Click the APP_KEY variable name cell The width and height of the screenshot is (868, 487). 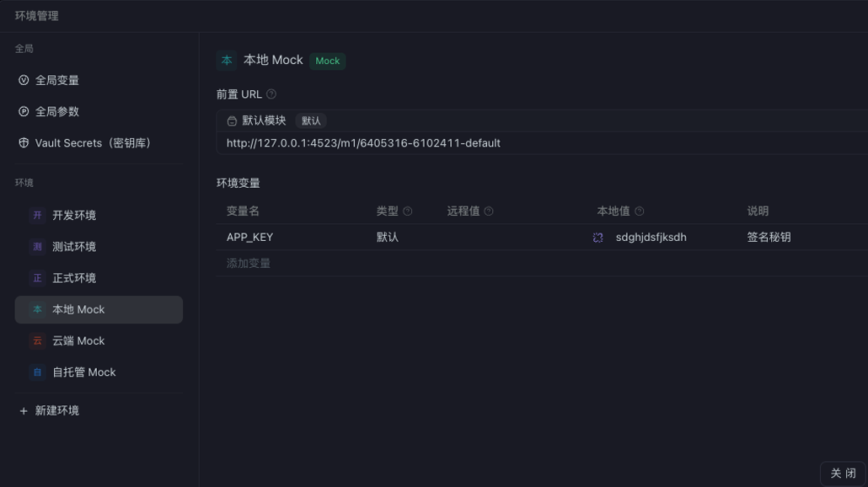click(249, 237)
